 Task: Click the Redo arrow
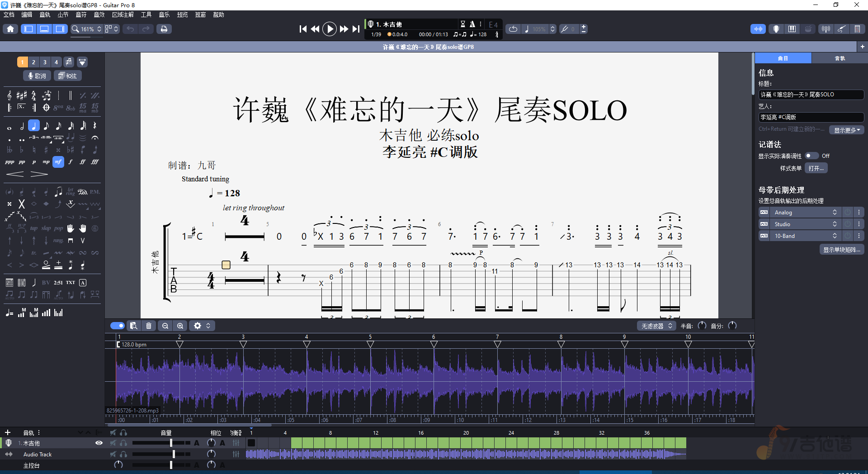point(146,29)
